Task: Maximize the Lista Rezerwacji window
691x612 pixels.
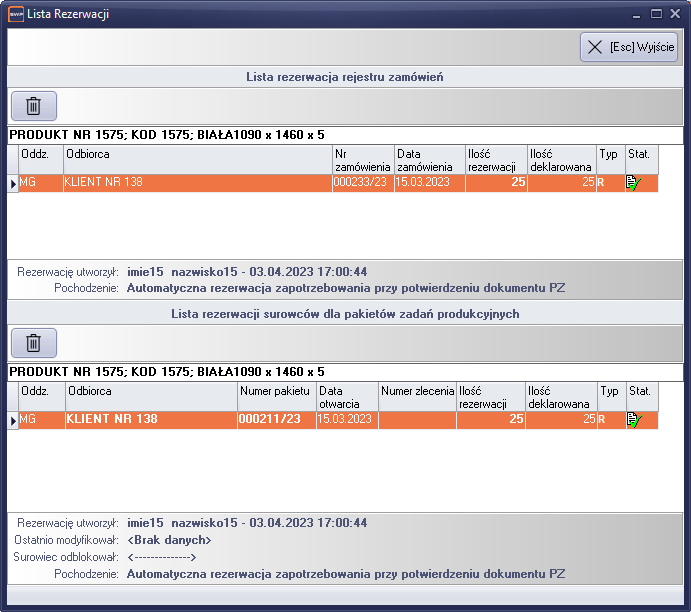Action: [x=657, y=14]
